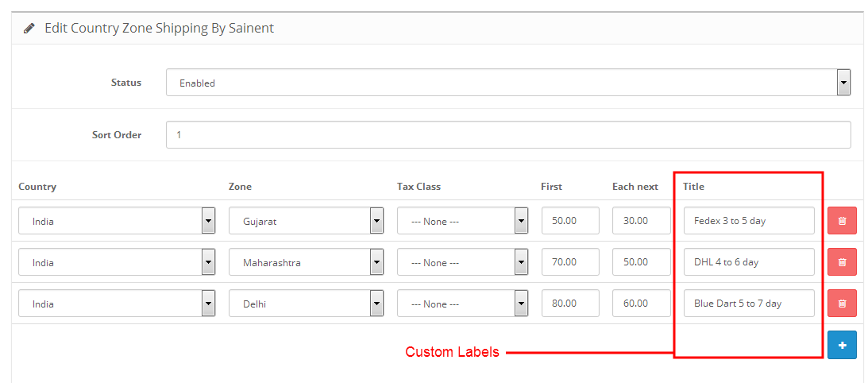Edit the title Fedex 3 to 5 day
Viewport: 868px width, 383px height.
point(749,221)
